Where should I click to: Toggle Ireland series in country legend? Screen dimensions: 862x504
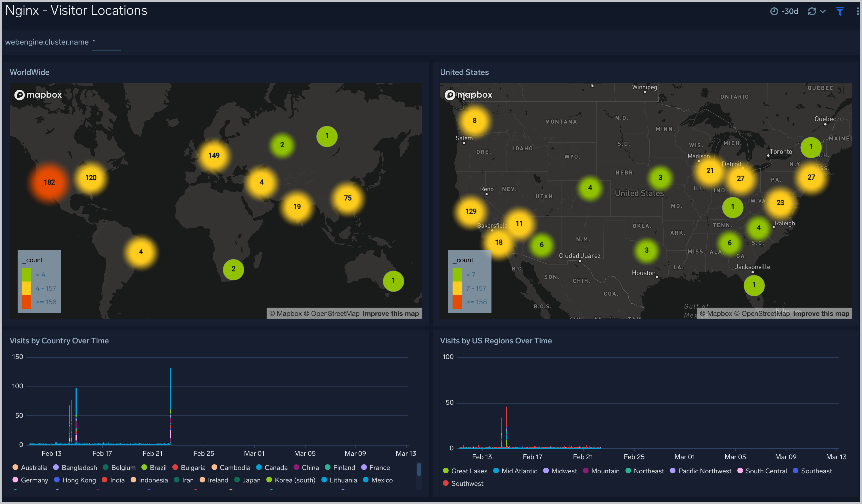tap(214, 480)
